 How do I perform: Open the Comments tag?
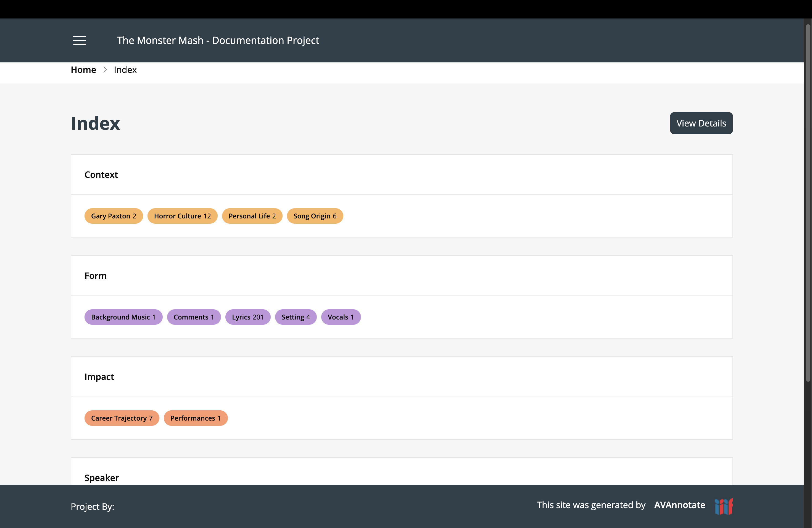[193, 317]
